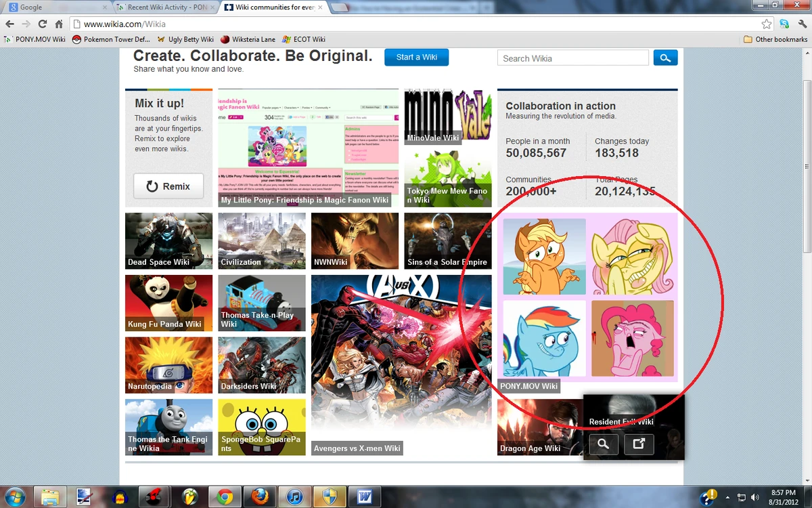Click the Start a Wiki button
Screen dimensions: 812x508
[416, 58]
